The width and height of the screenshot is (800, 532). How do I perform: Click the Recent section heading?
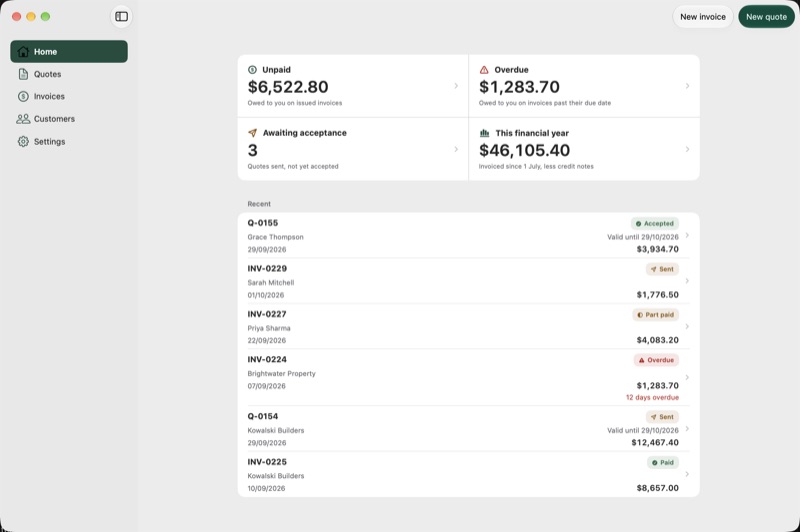(x=259, y=204)
